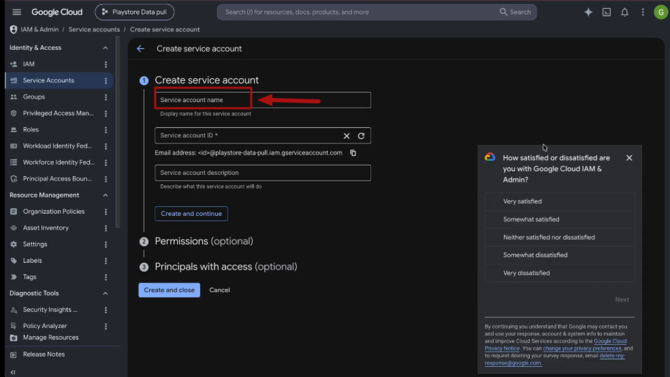
Task: Open Organization Policies in sidebar
Action: click(53, 212)
